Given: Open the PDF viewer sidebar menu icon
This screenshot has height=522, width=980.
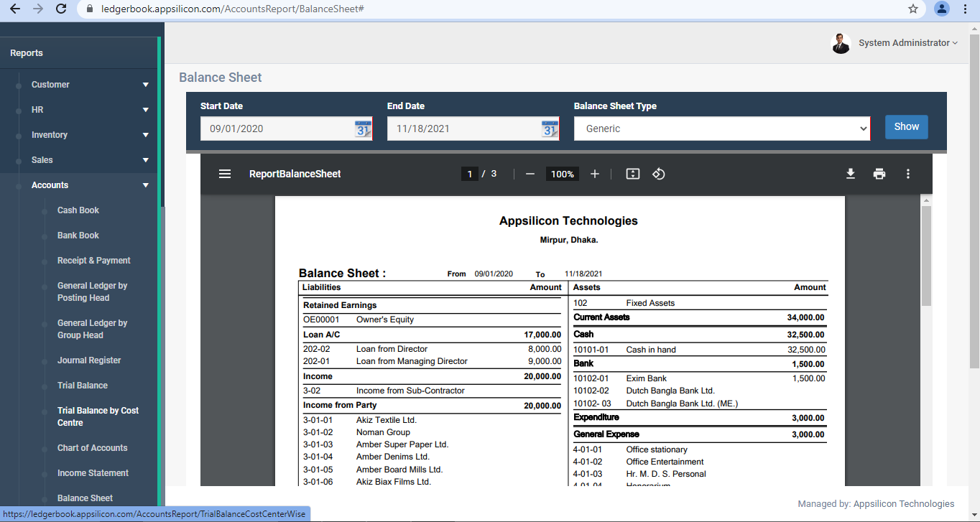Looking at the screenshot, I should pos(225,174).
